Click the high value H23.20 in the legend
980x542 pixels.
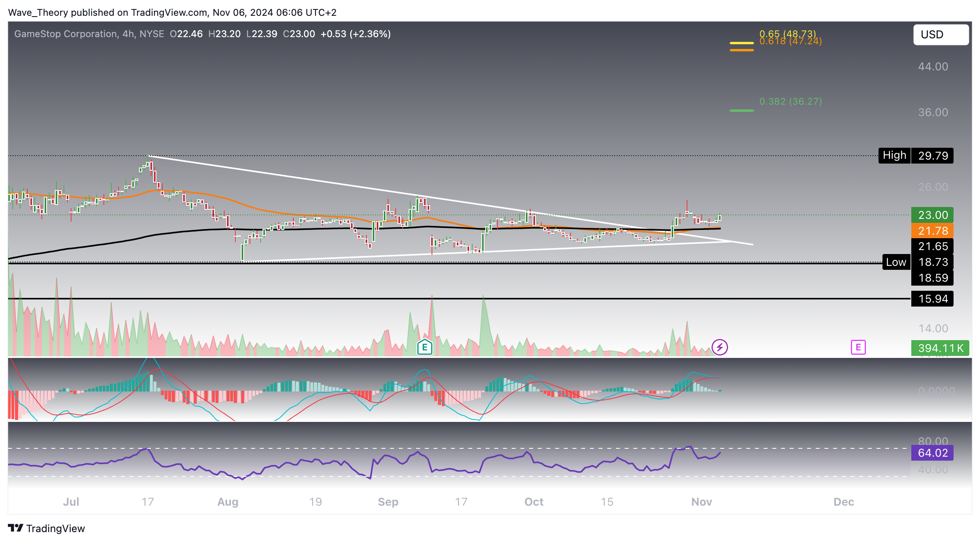224,34
